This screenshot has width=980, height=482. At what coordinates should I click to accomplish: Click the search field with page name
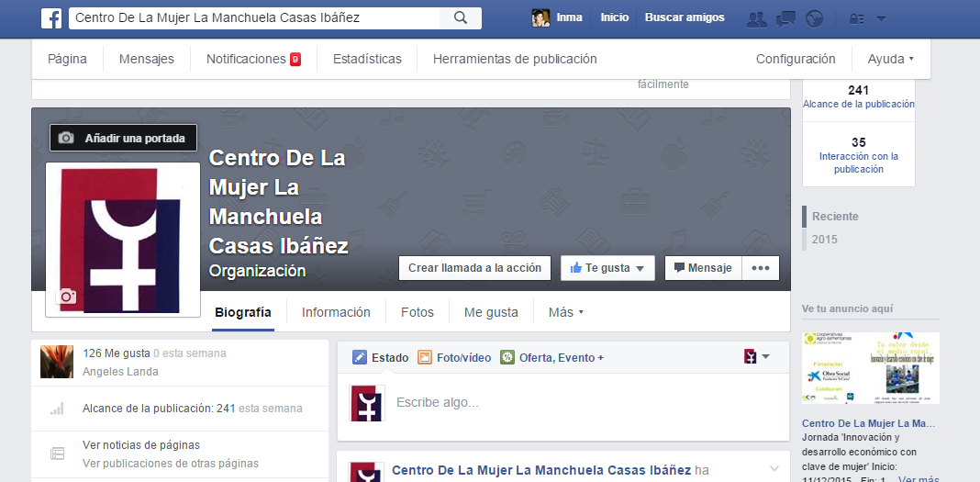[254, 18]
